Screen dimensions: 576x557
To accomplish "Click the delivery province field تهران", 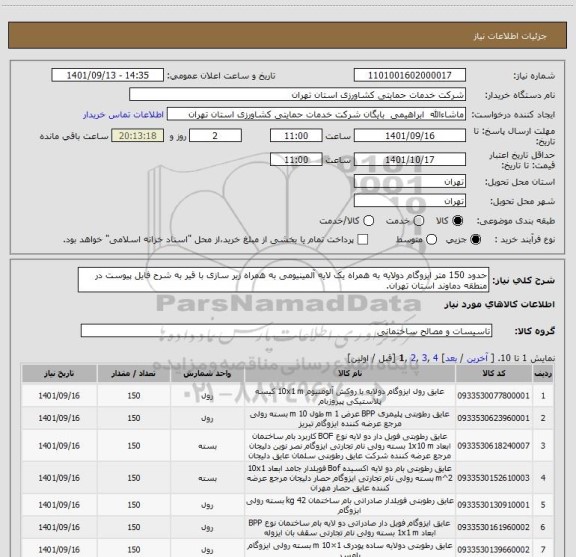I will click(410, 182).
